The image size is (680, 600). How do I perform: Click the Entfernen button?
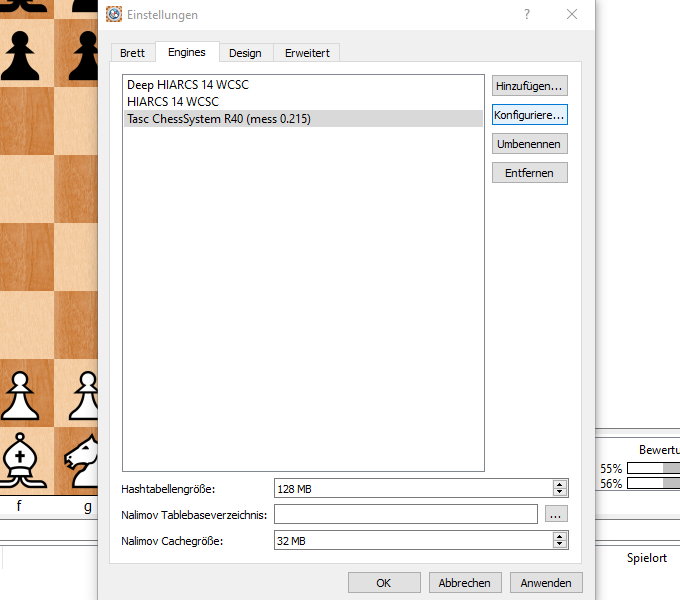(x=530, y=173)
